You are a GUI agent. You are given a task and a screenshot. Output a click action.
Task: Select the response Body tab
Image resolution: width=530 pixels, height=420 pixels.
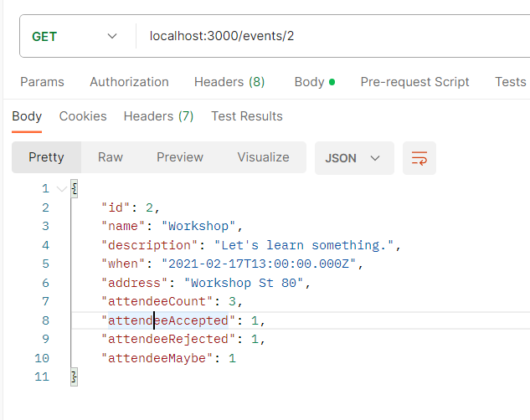click(27, 116)
